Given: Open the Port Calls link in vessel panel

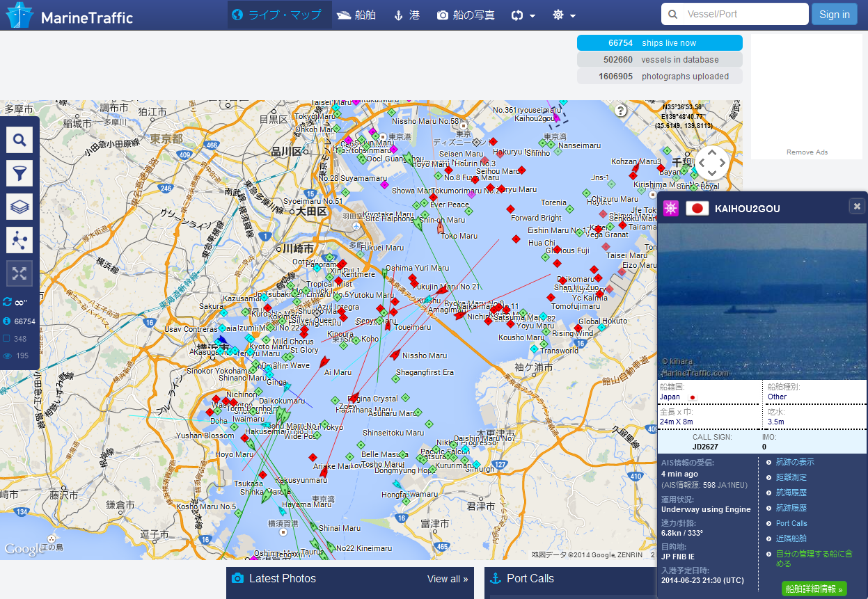Looking at the screenshot, I should [x=791, y=523].
